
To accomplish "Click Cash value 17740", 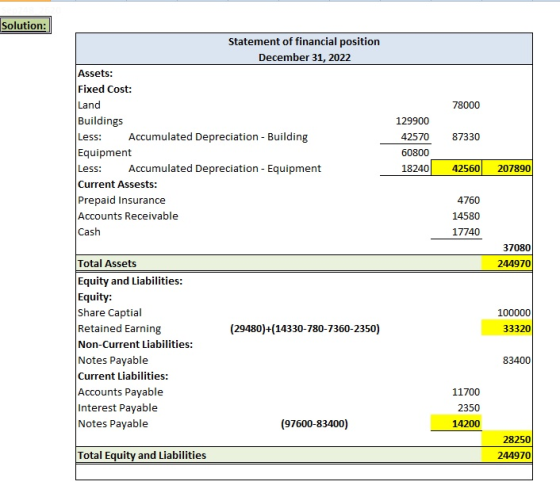I will pos(466,232).
